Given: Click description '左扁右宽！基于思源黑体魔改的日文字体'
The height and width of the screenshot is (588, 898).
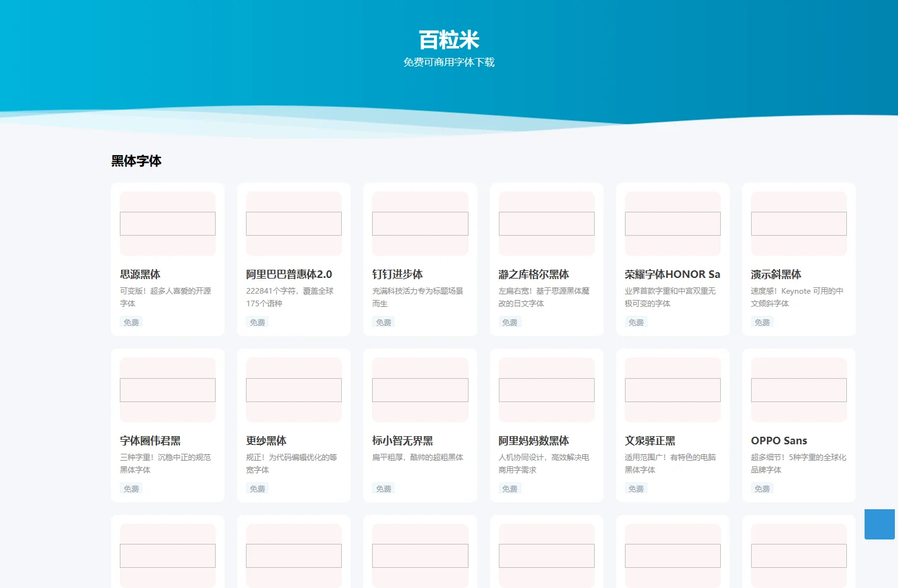Looking at the screenshot, I should (544, 297).
